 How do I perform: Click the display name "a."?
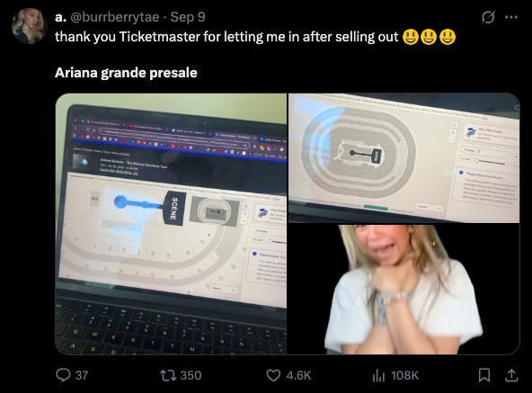(x=60, y=17)
